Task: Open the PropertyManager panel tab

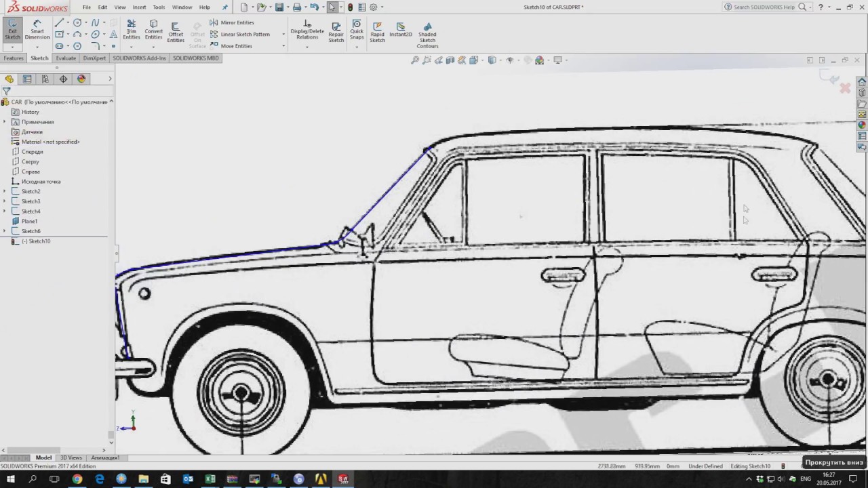Action: 27,79
